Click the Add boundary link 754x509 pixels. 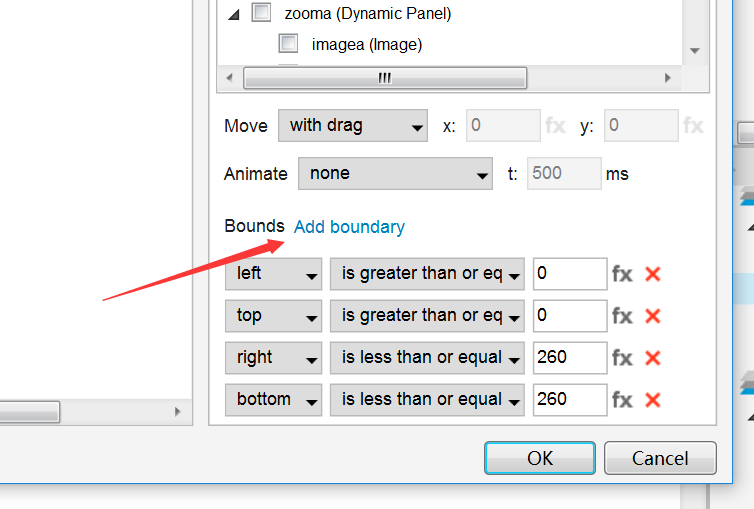point(349,227)
